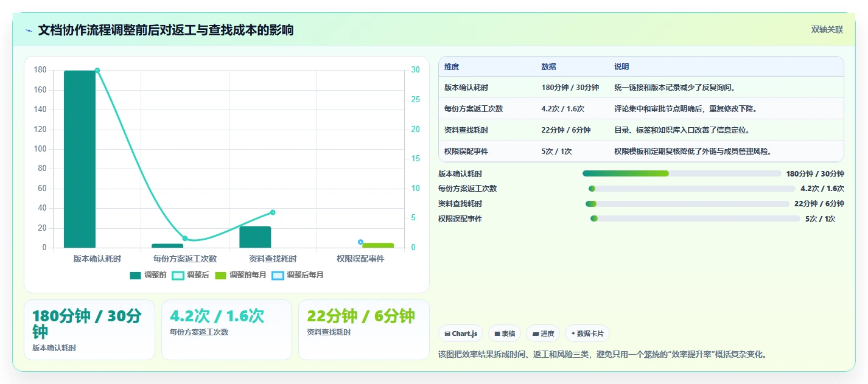868x384 pixels.
Task: Click the 22分钟 / 6分钟 data card
Action: [364, 330]
